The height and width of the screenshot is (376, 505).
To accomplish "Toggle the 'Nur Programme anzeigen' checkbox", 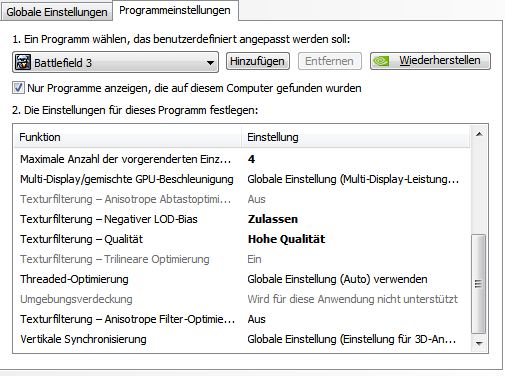I will (x=18, y=88).
